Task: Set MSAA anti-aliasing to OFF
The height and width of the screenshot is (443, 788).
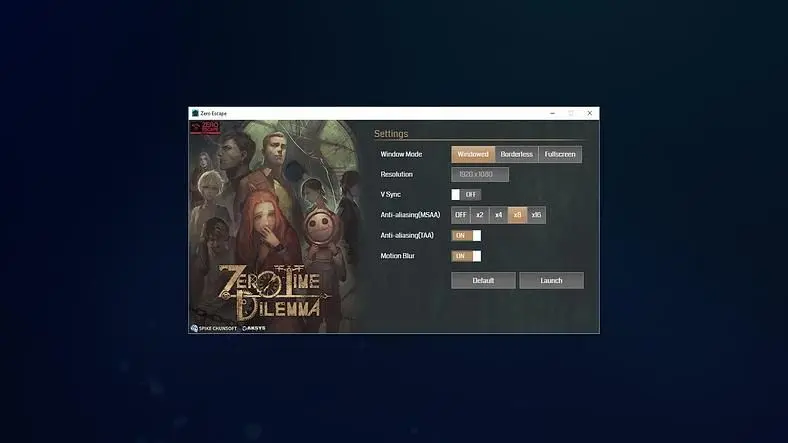Action: pos(460,215)
